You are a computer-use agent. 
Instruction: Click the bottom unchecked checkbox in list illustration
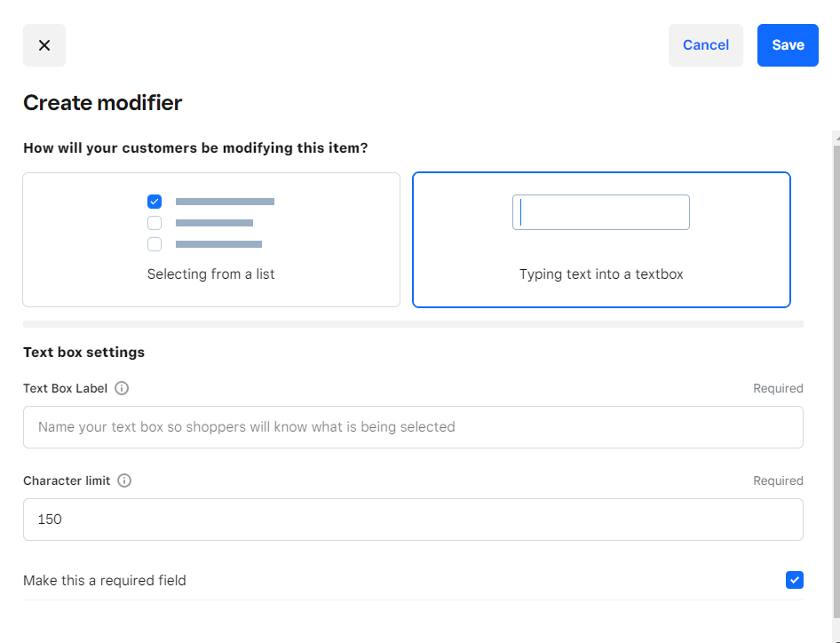pos(155,244)
